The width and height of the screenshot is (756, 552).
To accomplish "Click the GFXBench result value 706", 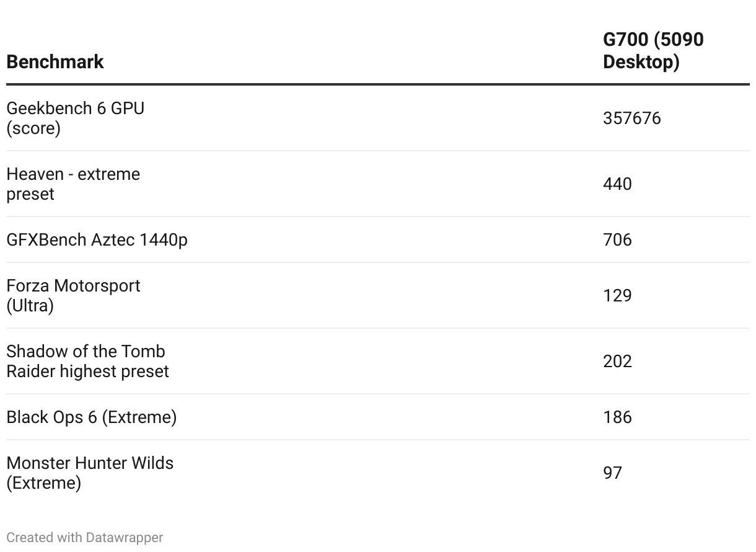I will 617,240.
